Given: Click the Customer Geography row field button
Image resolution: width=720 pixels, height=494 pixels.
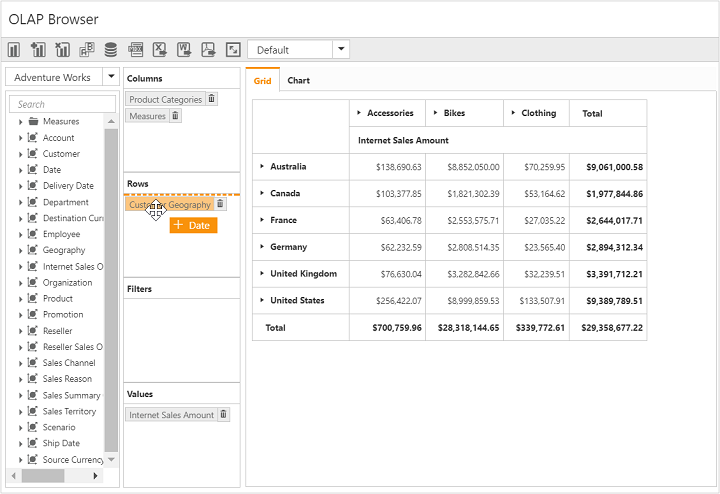Looking at the screenshot, I should click(169, 204).
